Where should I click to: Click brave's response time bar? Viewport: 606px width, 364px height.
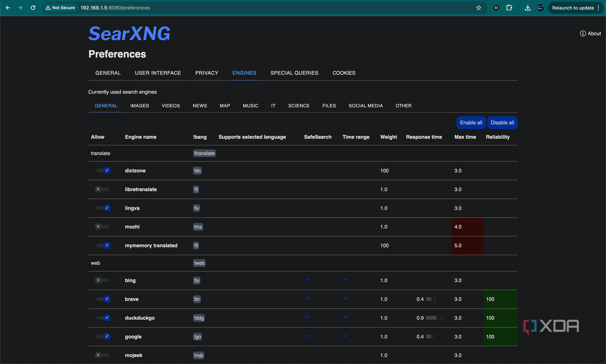point(431,299)
